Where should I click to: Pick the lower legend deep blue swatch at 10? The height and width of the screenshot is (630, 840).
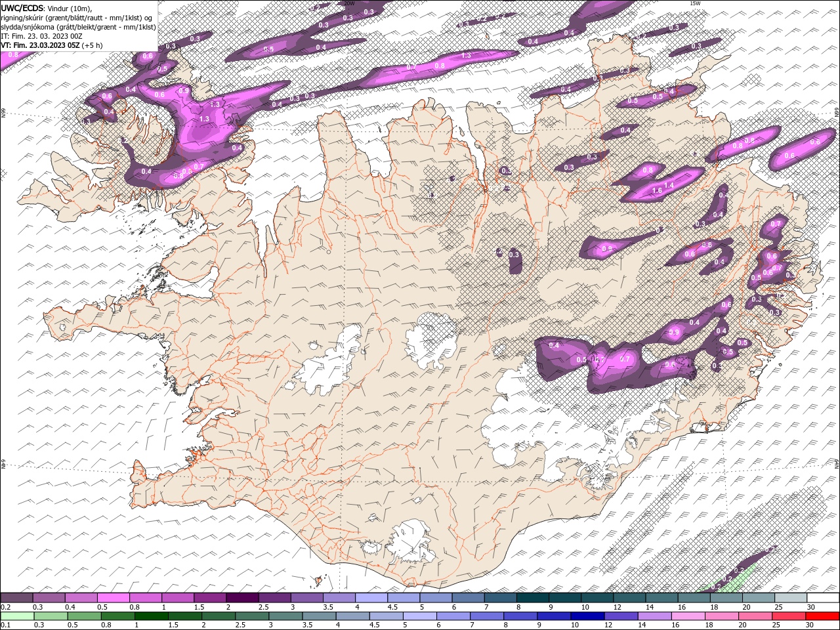click(587, 616)
